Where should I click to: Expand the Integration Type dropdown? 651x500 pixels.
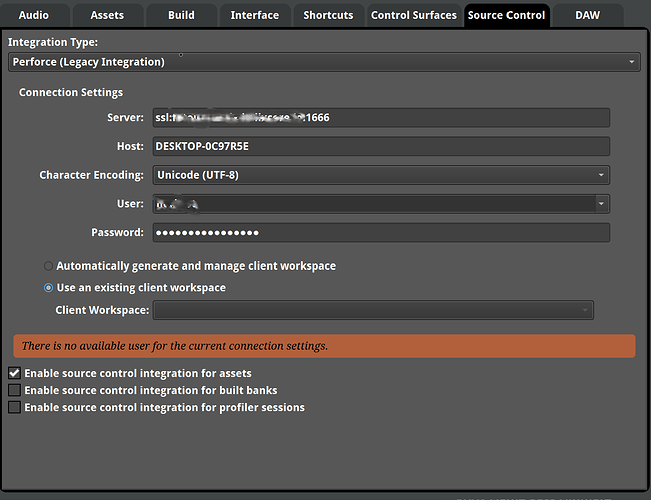click(324, 62)
